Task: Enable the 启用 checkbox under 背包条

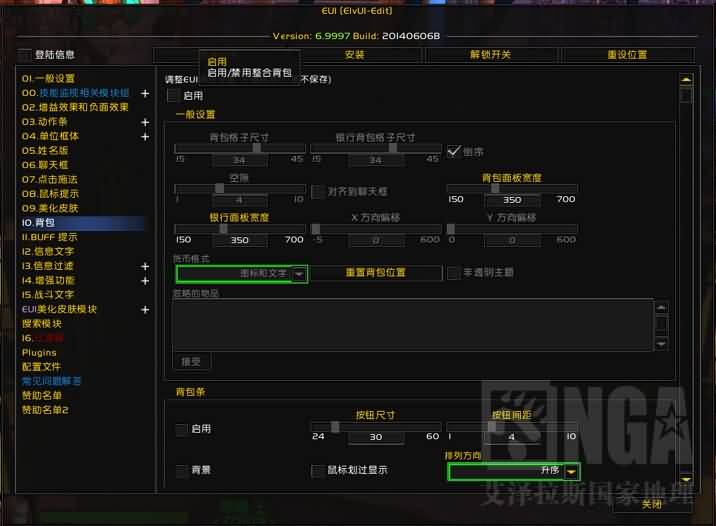Action: [181, 429]
